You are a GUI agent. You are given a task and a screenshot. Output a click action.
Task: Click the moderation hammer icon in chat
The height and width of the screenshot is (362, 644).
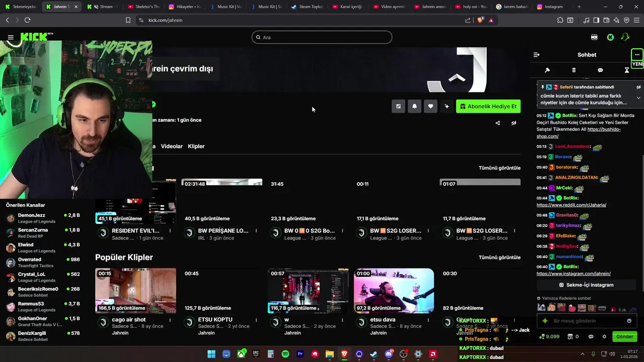pos(547,70)
